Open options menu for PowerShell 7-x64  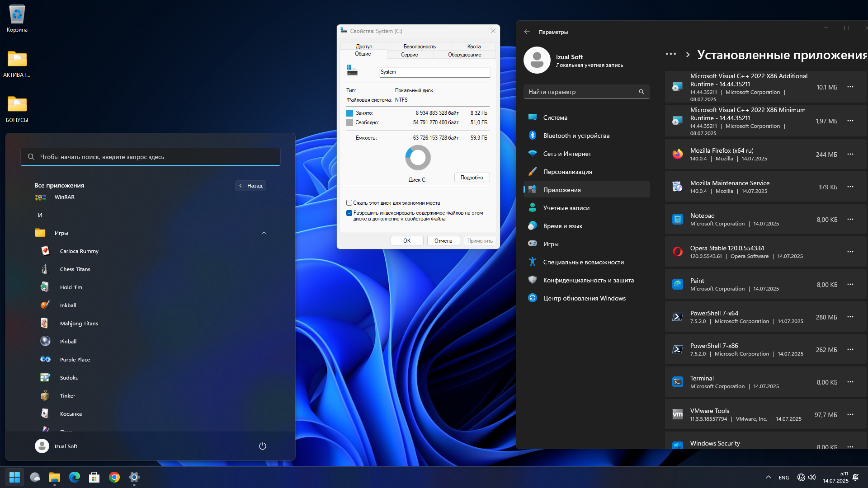pyautogui.click(x=850, y=317)
